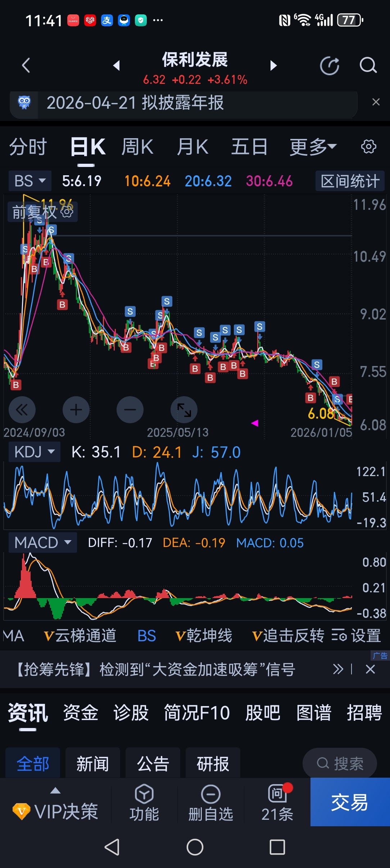Open the 抢筹先锋 ad banner
The height and width of the screenshot is (868, 390).
pos(155,669)
